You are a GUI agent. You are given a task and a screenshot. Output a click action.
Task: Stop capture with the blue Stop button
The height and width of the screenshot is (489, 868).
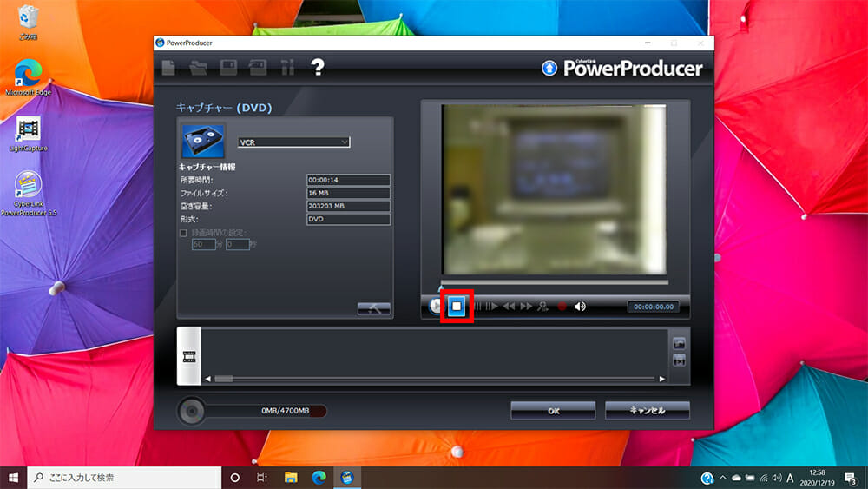pos(457,307)
